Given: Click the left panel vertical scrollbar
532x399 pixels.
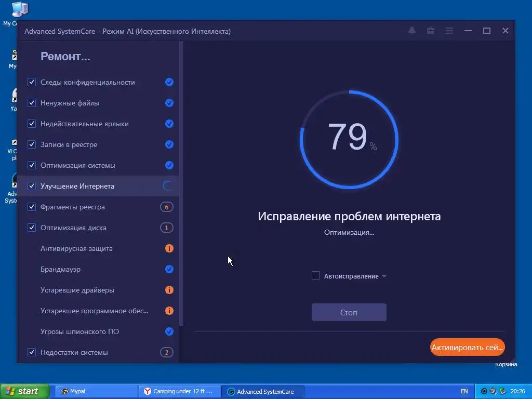Looking at the screenshot, I should pos(181,183).
